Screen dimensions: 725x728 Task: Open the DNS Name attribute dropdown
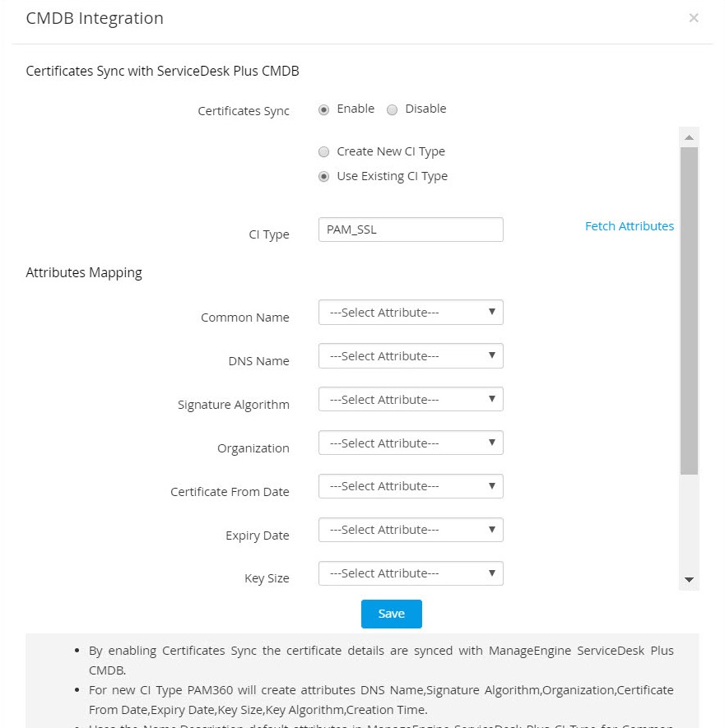(x=410, y=356)
